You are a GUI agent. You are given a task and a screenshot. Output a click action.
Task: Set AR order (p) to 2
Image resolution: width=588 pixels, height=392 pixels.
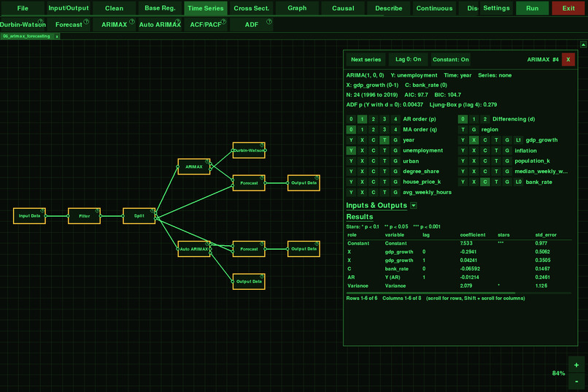(373, 119)
